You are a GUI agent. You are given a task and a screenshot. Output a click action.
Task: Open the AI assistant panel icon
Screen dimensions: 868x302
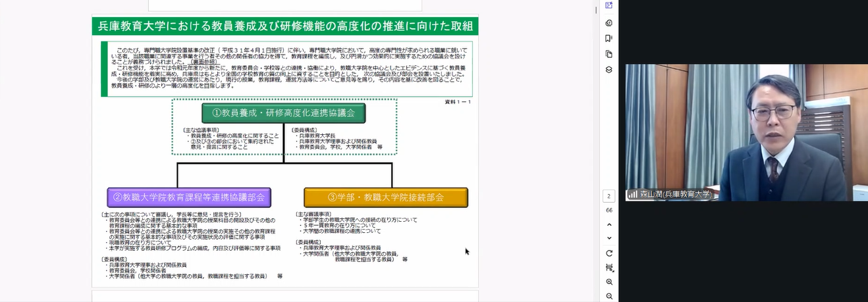609,6
